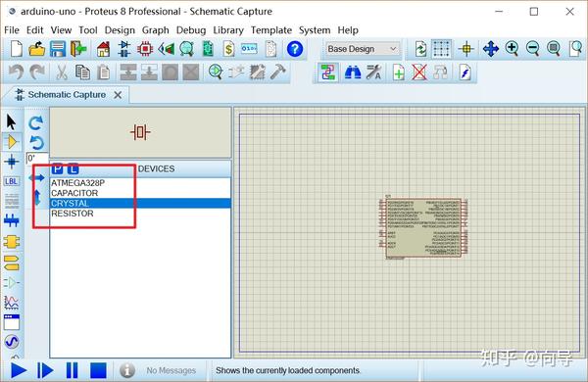Click the L library manager button
This screenshot has height=382, width=588.
tap(73, 169)
